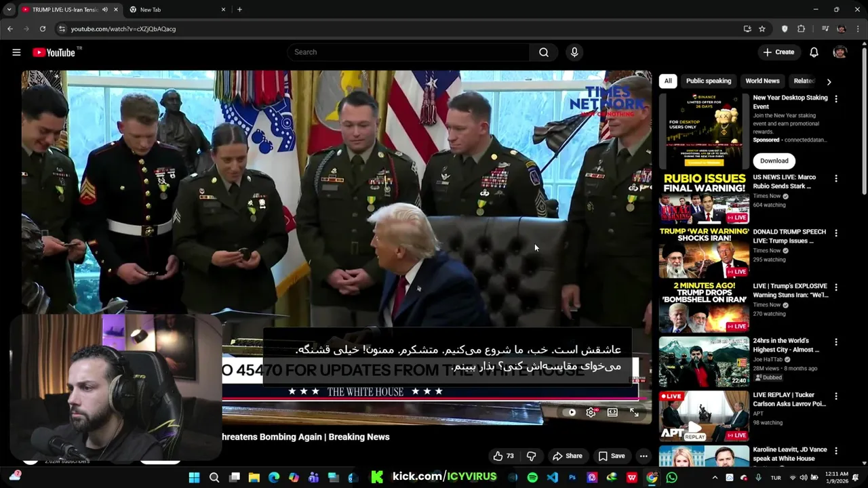Open the taskbar clock showing 12:11 AM

pos(837,477)
